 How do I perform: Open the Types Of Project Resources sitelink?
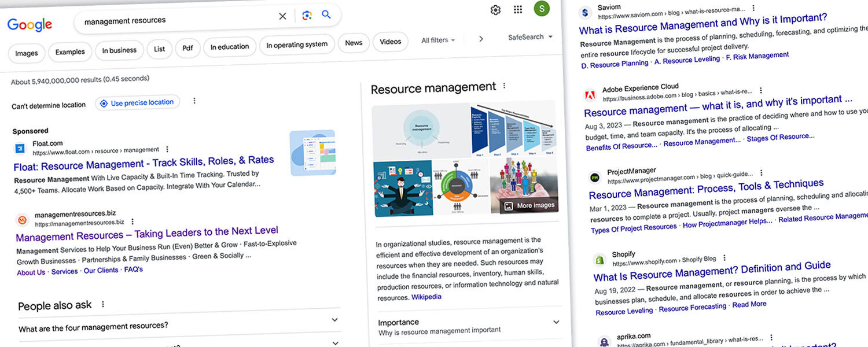[x=634, y=228]
